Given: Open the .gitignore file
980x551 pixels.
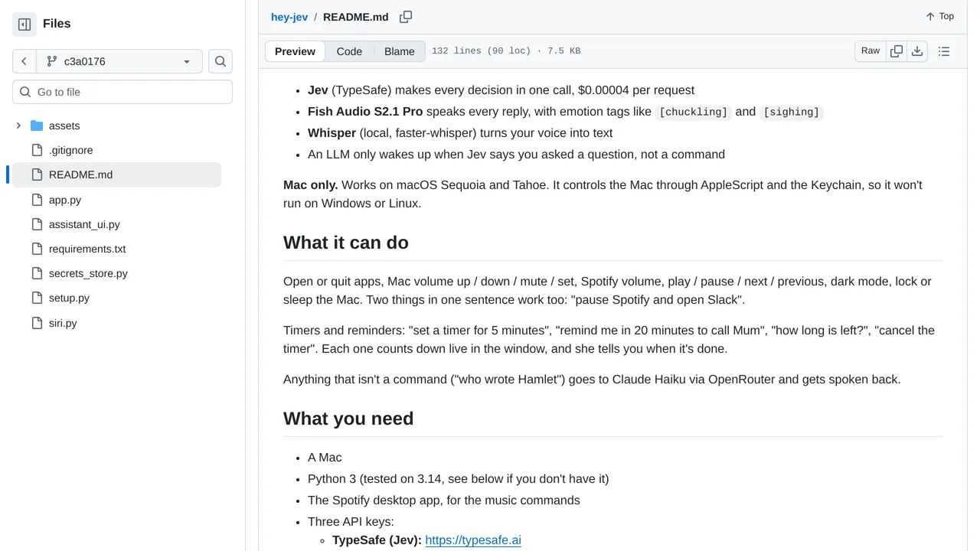Looking at the screenshot, I should click(70, 150).
